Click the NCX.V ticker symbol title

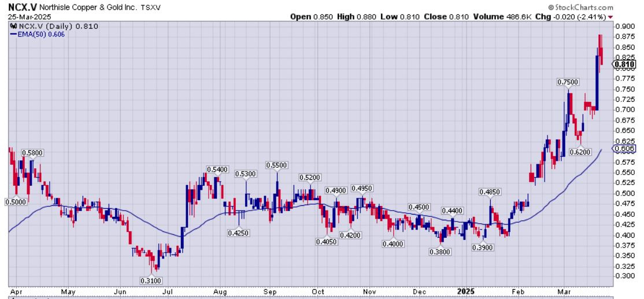23,8
